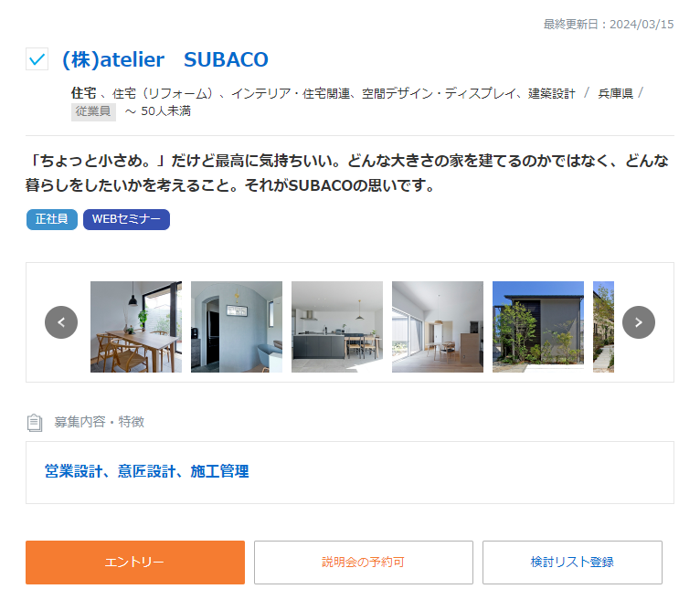Click the 説明会の予約可 button
Screen dimensions: 700x610
[363, 563]
